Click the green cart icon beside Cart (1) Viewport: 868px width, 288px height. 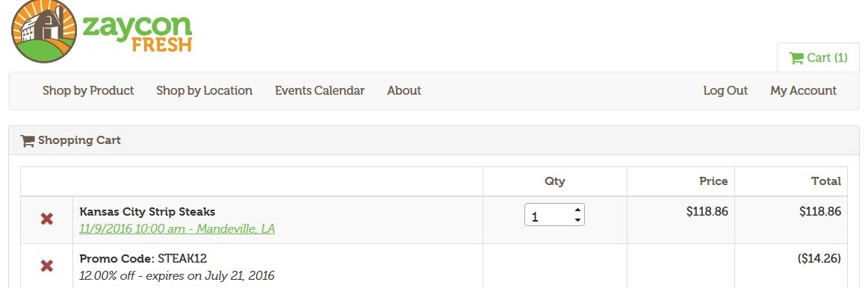(x=796, y=58)
